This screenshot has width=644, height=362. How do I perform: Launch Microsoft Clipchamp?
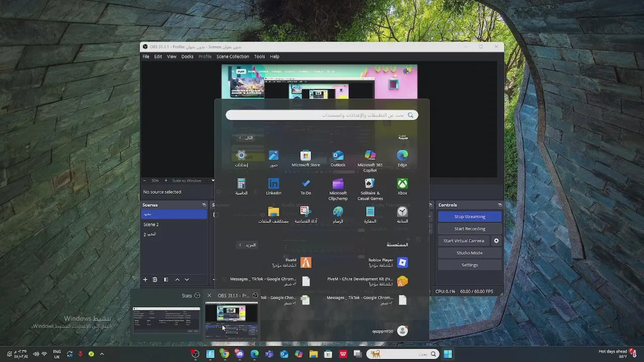tap(338, 189)
